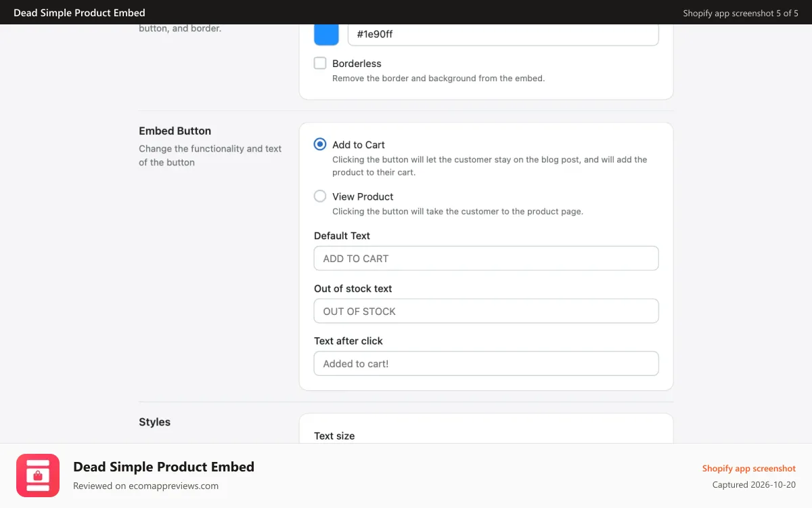
Task: Click the description under View Product
Action: [x=457, y=211]
